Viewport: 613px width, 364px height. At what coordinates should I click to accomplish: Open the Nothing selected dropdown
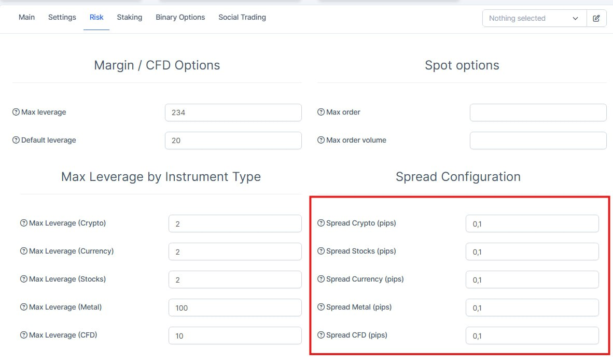[x=534, y=18]
